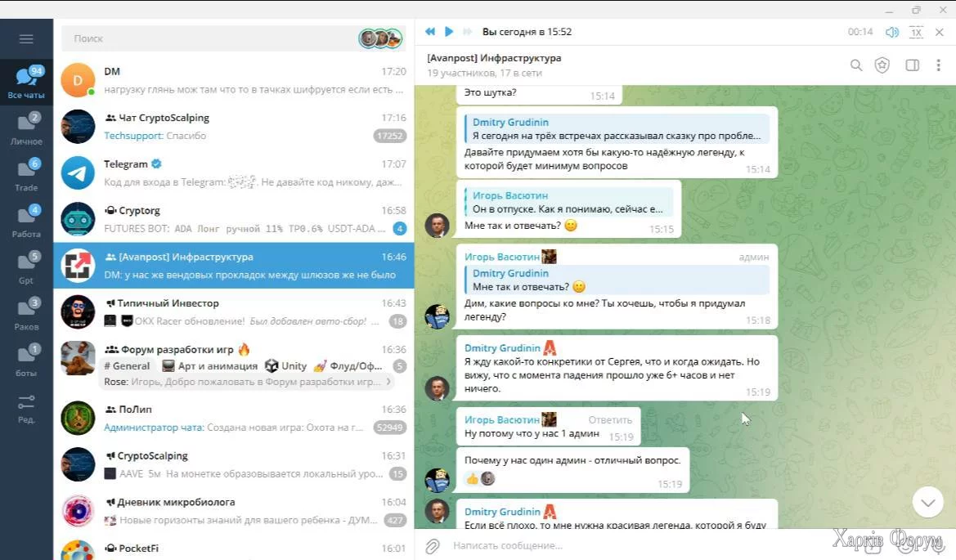Open the Telegram service chat
Viewport: 956px width, 560px height.
[234, 172]
